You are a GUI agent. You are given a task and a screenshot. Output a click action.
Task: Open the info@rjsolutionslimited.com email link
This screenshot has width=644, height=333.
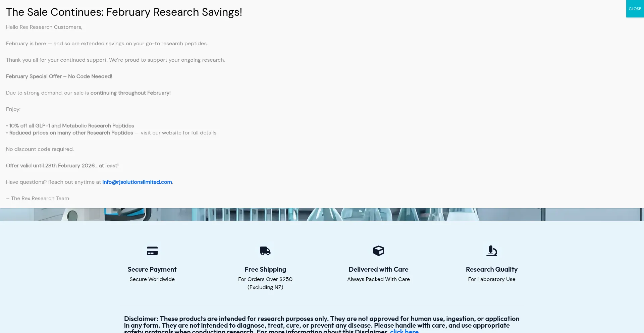click(x=137, y=182)
